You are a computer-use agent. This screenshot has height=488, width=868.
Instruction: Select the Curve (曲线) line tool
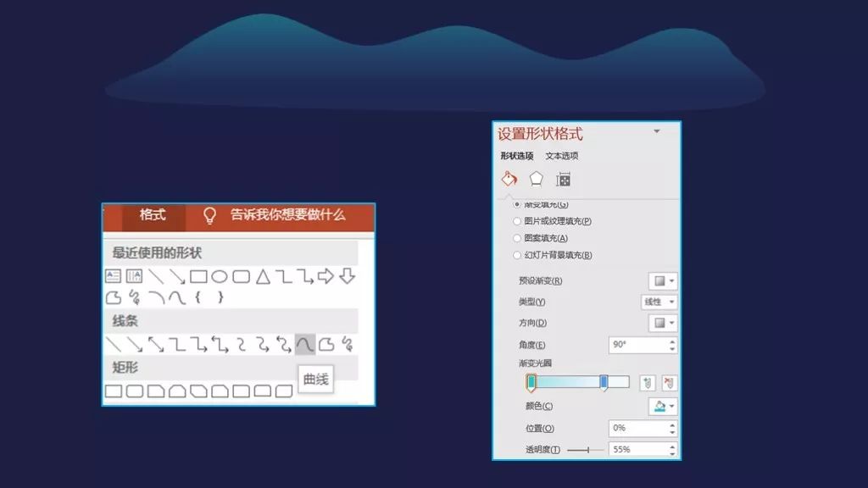[305, 345]
